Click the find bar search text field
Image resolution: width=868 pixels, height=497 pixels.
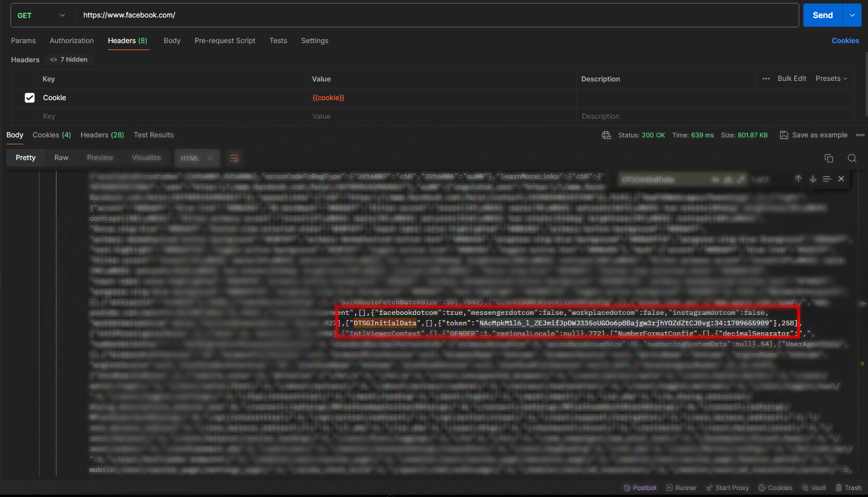coord(664,179)
